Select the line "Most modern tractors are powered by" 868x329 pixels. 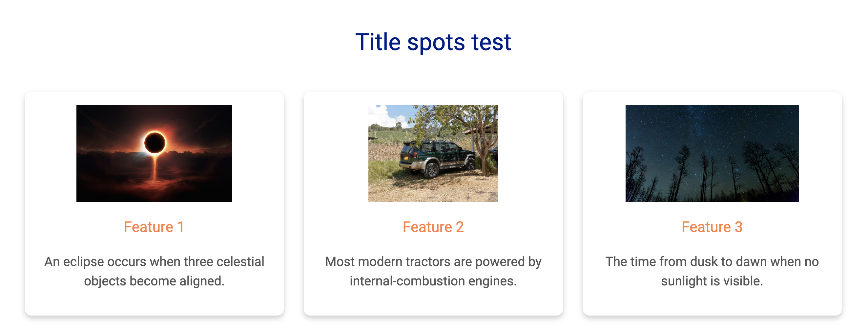[433, 261]
